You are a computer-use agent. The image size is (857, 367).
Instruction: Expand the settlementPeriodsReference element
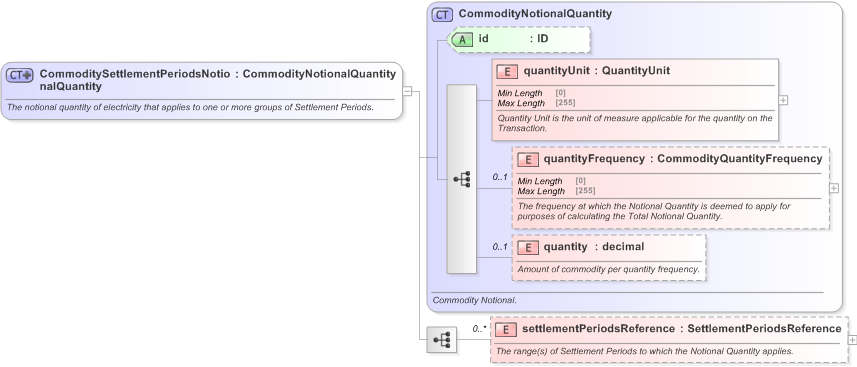tap(853, 340)
